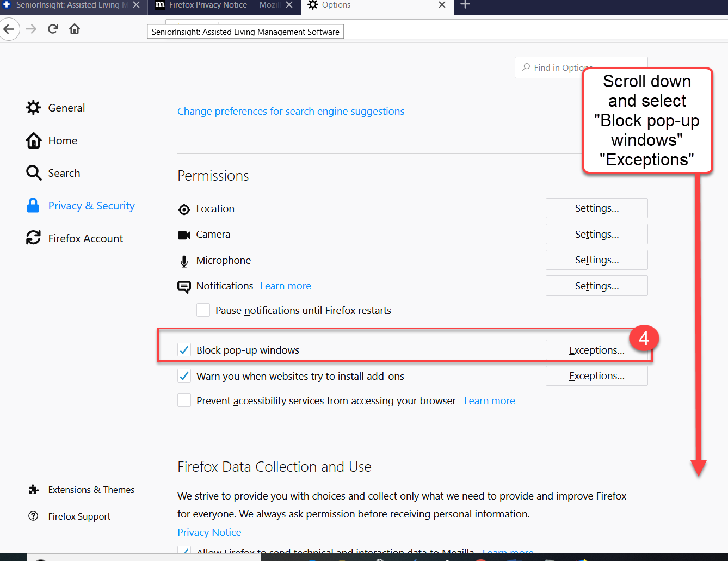
Task: Close the SeniorInsight tab
Action: [136, 5]
